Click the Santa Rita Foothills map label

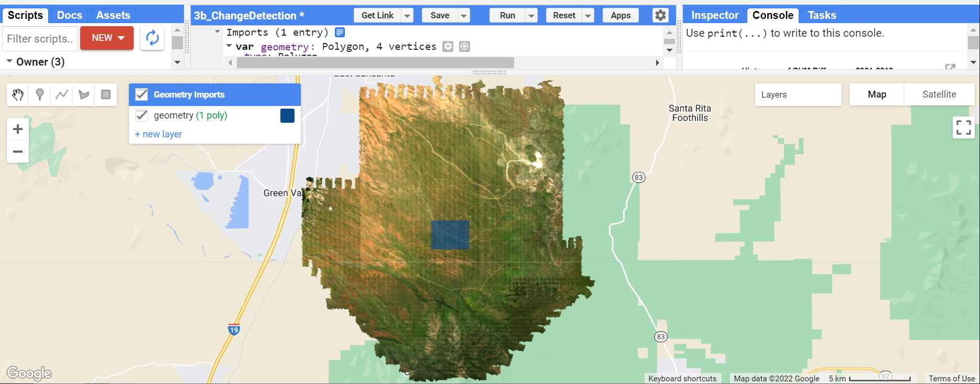690,113
